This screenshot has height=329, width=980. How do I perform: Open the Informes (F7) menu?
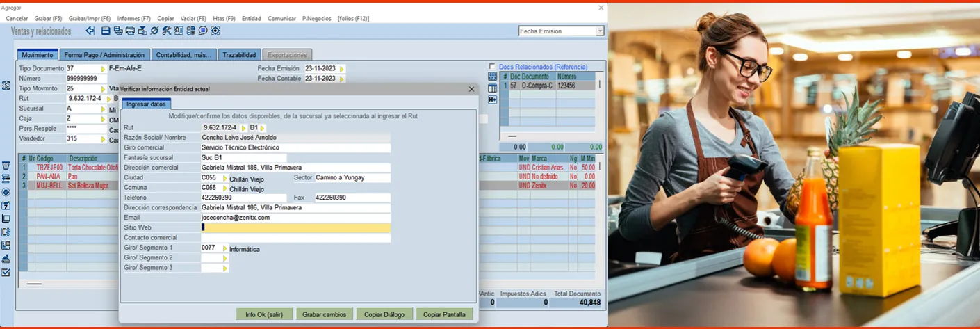[x=133, y=18]
